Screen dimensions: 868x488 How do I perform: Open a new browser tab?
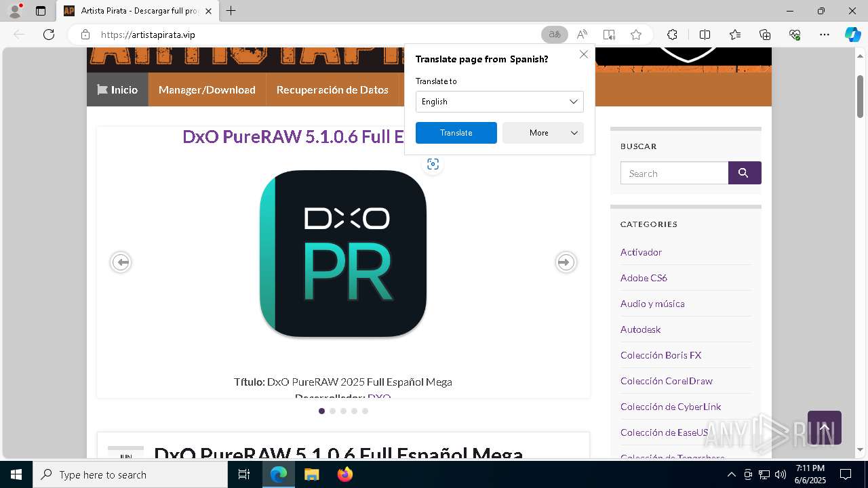231,11
